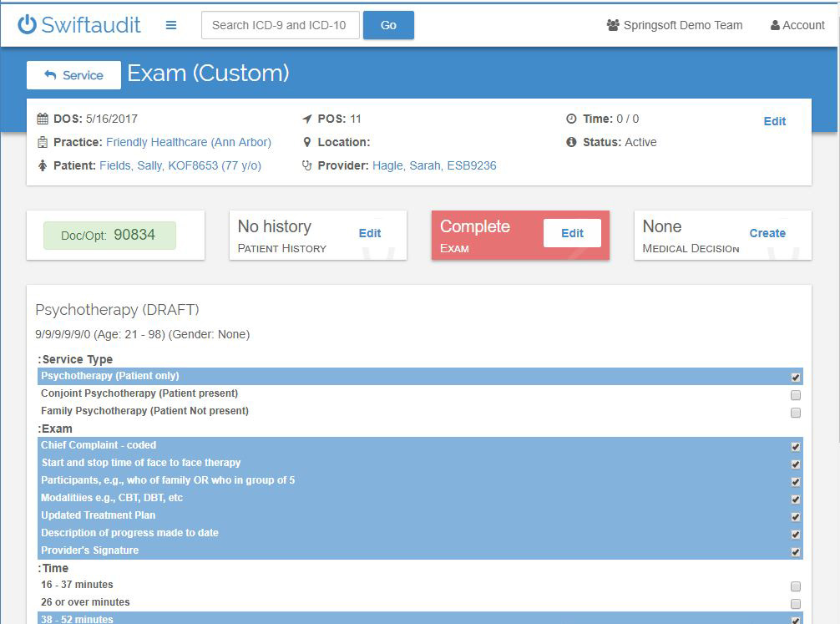The image size is (840, 624).
Task: Click the stethoscope icon beside Provider
Action: (307, 165)
